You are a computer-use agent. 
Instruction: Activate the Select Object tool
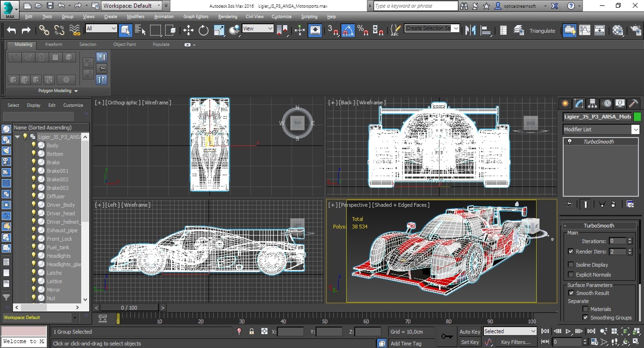coord(125,30)
